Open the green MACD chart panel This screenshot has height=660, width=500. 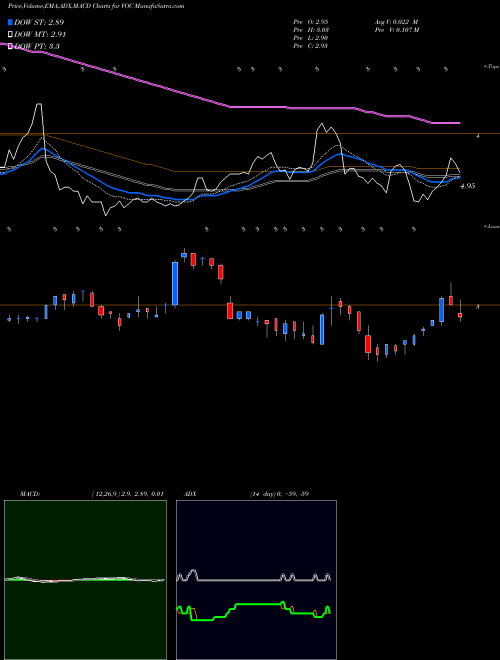tap(85, 580)
